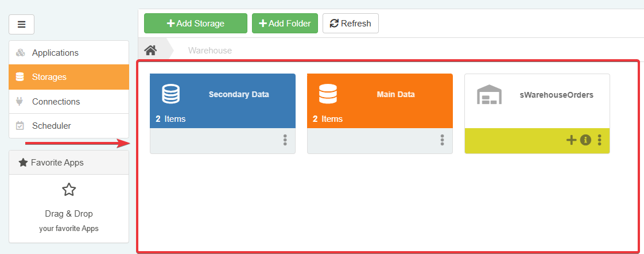Open sWarehouseOrders three-dot options menu

pos(599,140)
